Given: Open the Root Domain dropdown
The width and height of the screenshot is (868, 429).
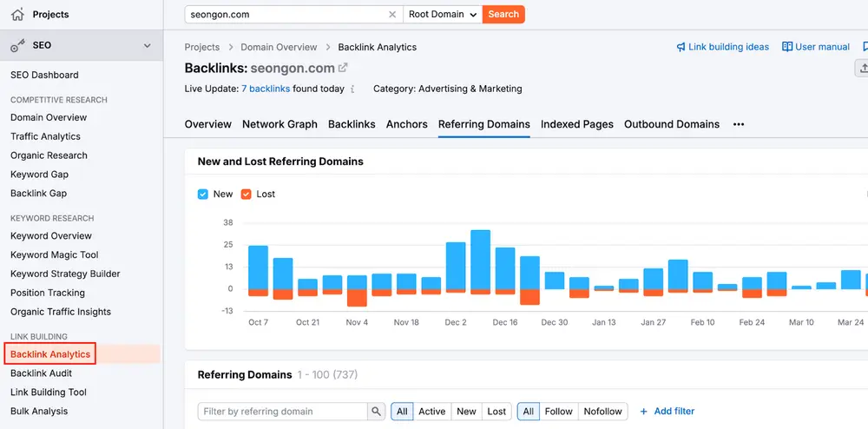Looking at the screenshot, I should pos(443,15).
